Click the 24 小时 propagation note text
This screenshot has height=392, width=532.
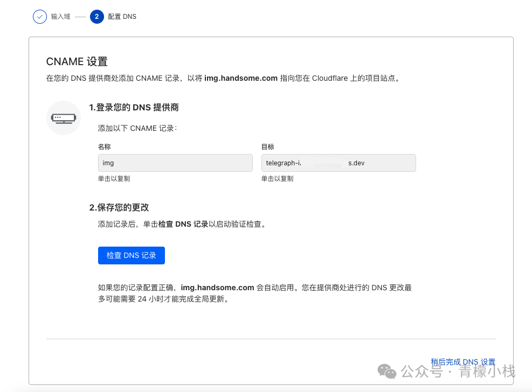pos(255,293)
